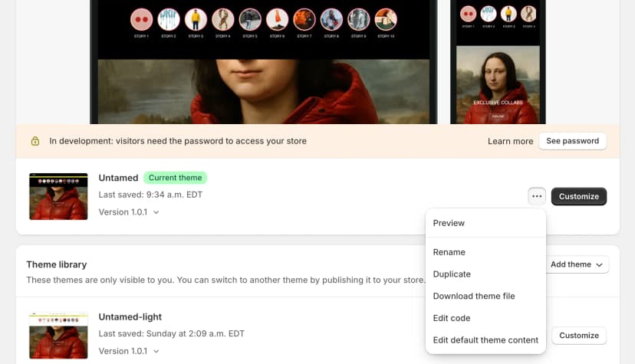Image resolution: width=635 pixels, height=364 pixels.
Task: Click the lock icon in development banner
Action: tap(35, 141)
